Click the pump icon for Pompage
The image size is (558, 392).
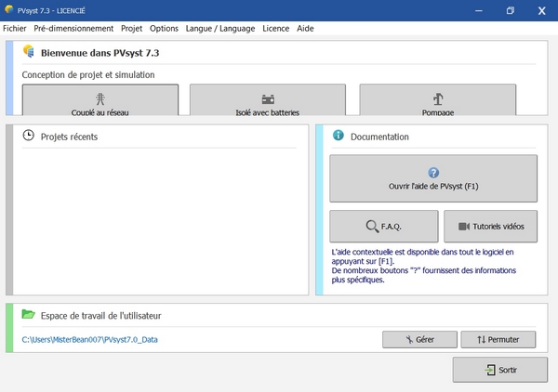[438, 98]
